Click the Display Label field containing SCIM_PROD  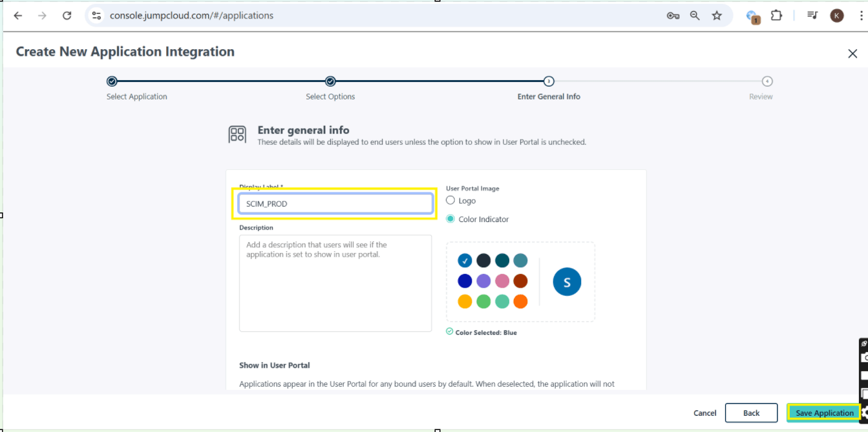click(x=335, y=203)
